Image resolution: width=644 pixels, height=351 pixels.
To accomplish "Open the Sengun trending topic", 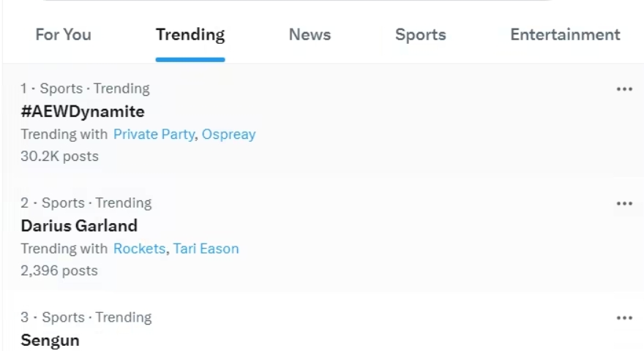I will pyautogui.click(x=50, y=339).
